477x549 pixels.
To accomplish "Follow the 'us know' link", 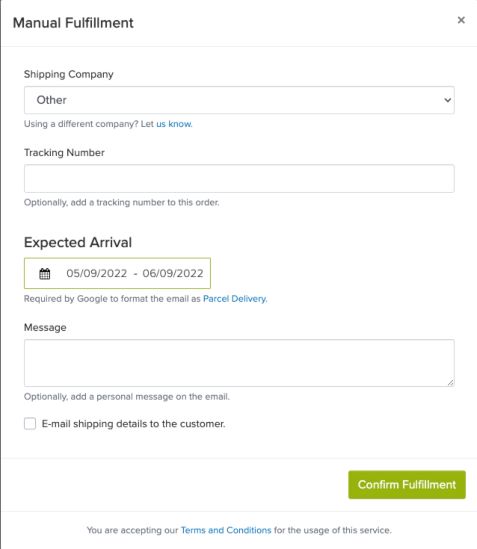I will pyautogui.click(x=174, y=124).
